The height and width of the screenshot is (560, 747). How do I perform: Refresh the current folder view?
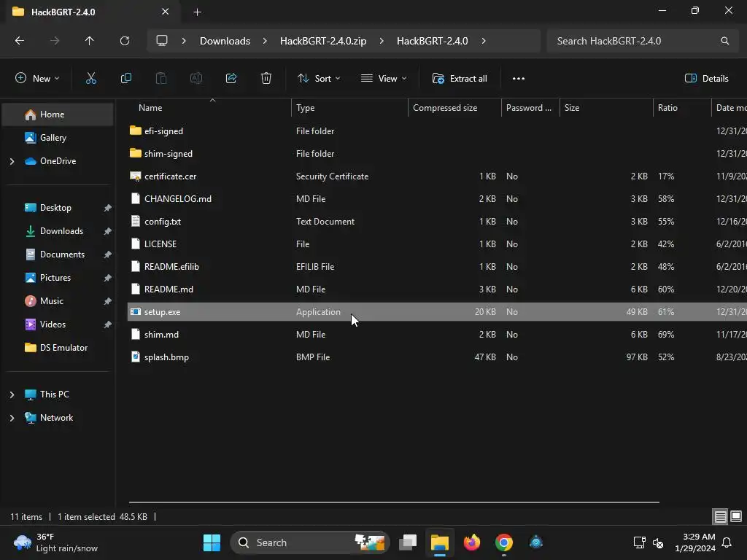(125, 41)
